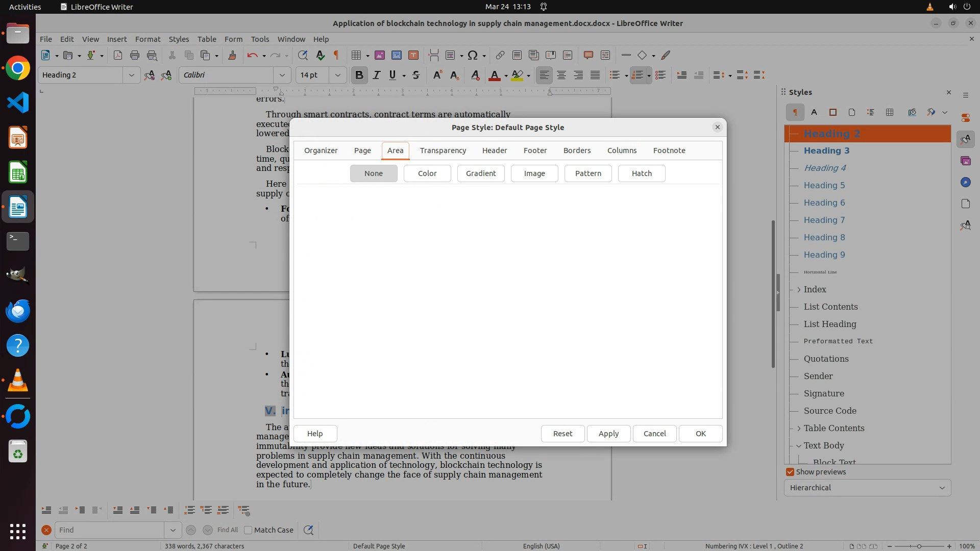Open the Hierarchical filter dropdown
The width and height of the screenshot is (980, 551).
tap(867, 488)
